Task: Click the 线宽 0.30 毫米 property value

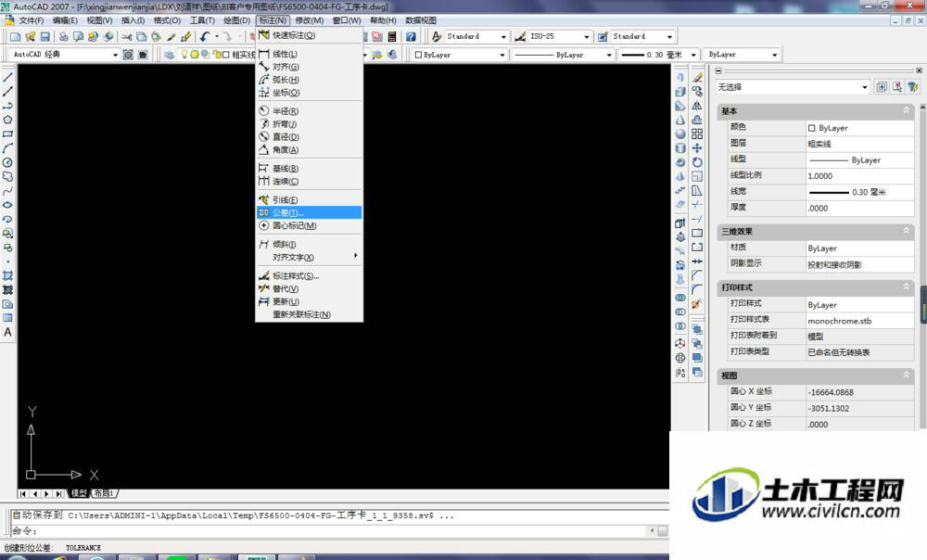Action: click(860, 192)
